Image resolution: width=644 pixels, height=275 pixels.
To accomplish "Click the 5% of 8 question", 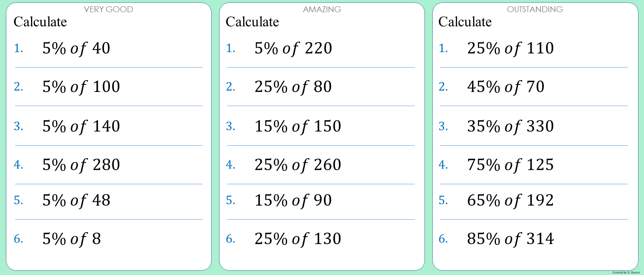I will pos(72,239).
